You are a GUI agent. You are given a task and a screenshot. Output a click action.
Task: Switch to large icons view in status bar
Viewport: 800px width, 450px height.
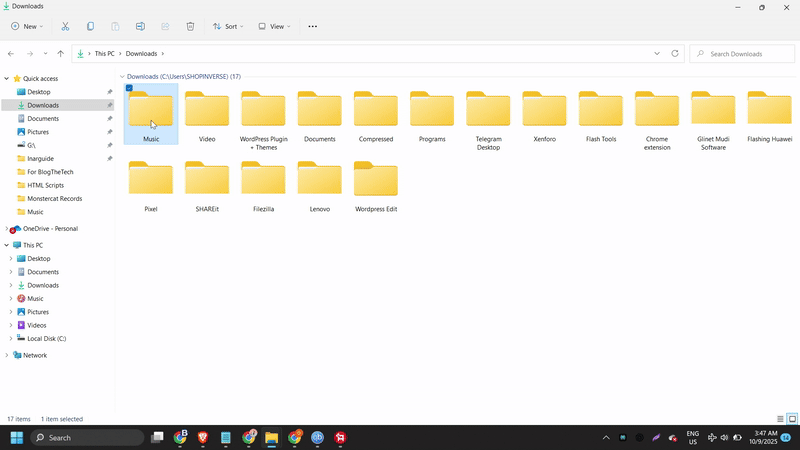(792, 419)
